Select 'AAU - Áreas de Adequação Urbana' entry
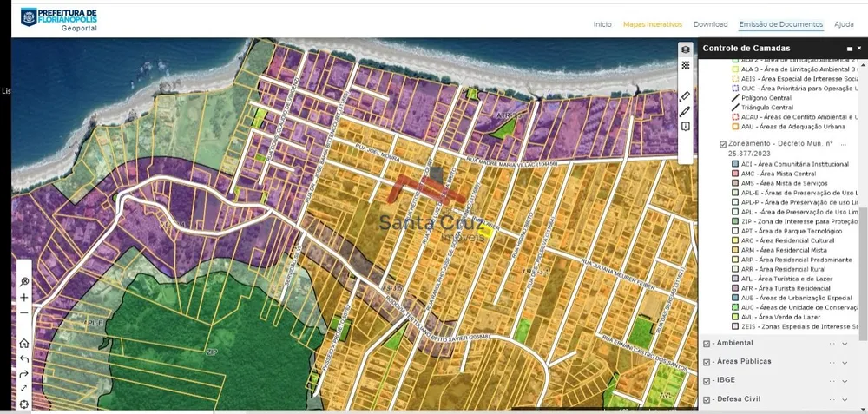 pos(793,127)
